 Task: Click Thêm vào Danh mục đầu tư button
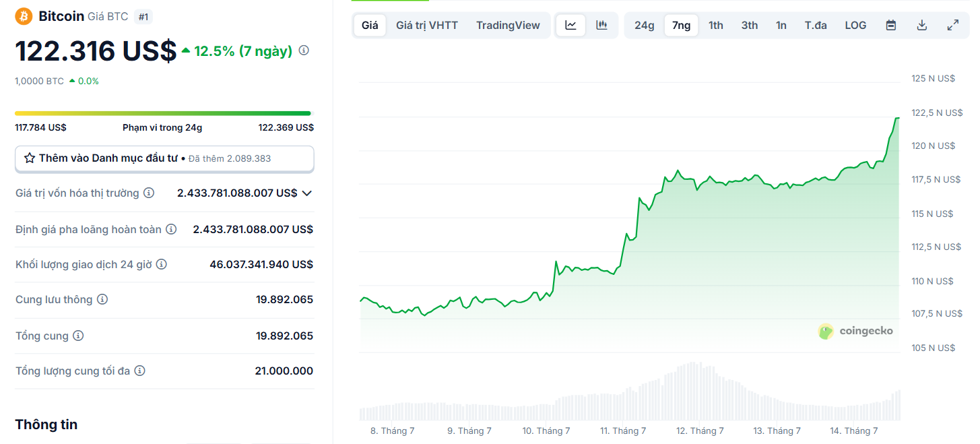tap(164, 158)
